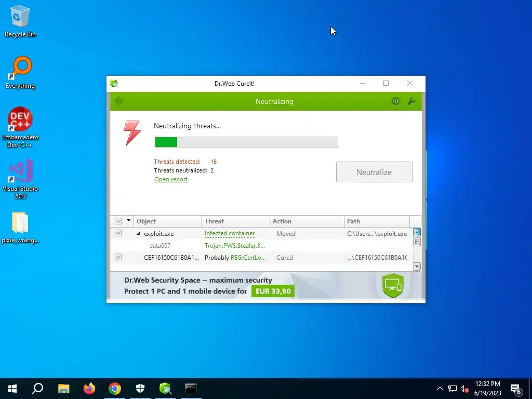Image resolution: width=532 pixels, height=399 pixels.
Task: Sort by the Path column header
Action: point(377,221)
